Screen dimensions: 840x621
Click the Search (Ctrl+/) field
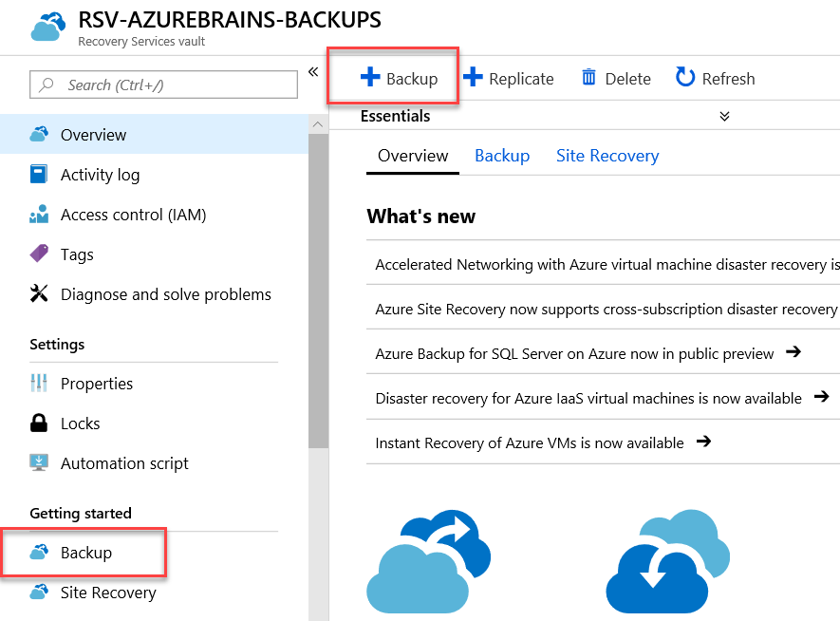click(163, 85)
